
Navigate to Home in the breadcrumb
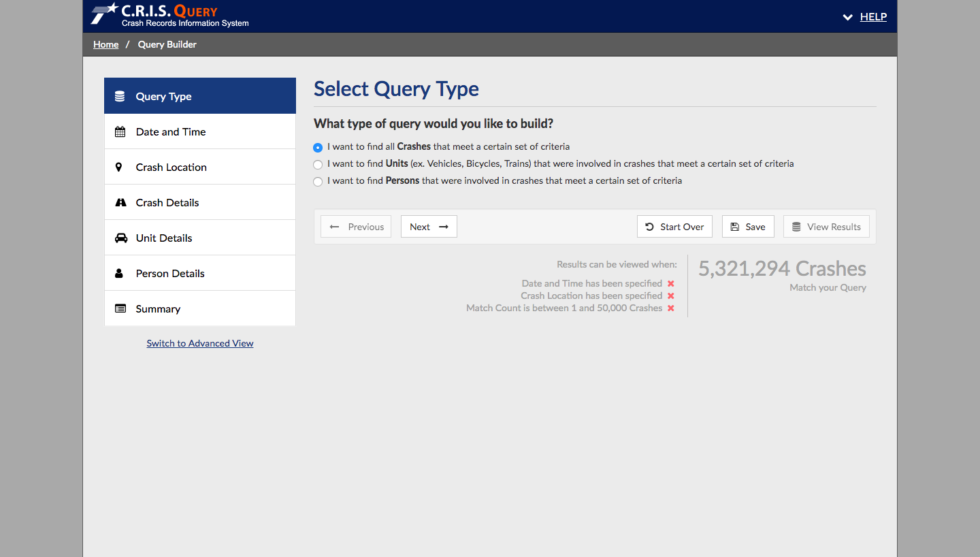(x=105, y=44)
